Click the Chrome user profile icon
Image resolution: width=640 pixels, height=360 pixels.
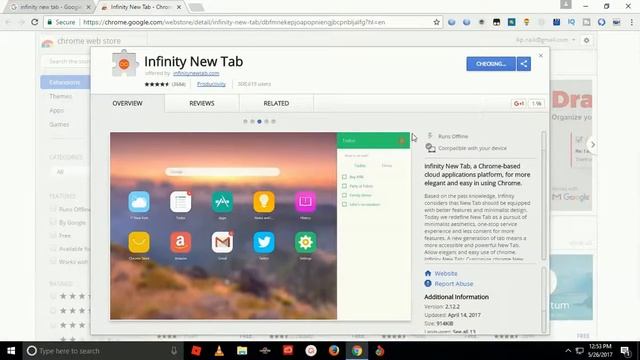click(x=566, y=4)
